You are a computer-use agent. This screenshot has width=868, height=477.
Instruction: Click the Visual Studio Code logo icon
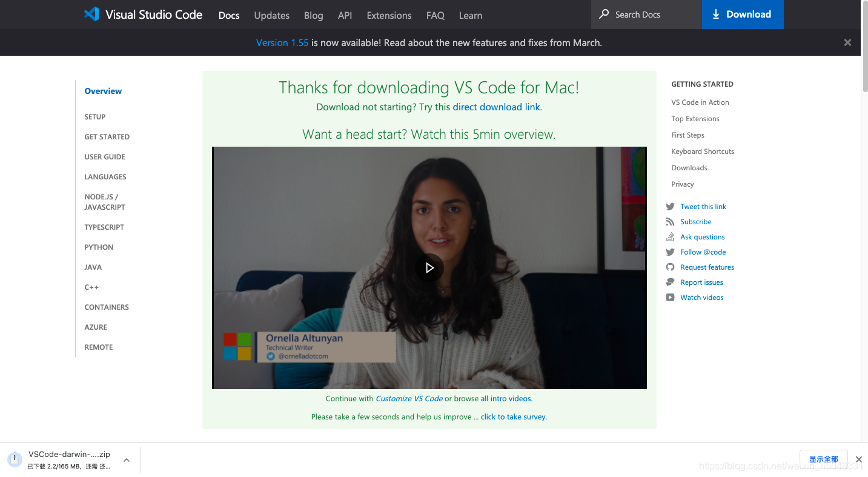(91, 15)
